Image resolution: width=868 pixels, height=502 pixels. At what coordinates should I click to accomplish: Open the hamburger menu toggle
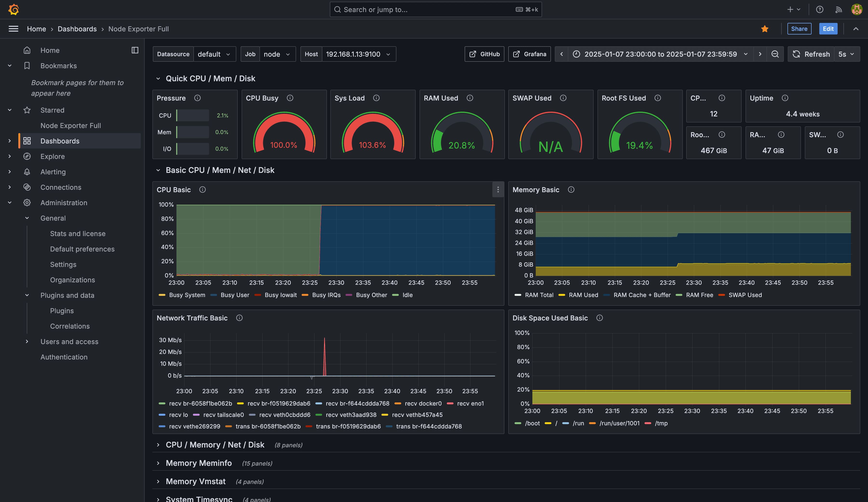(x=14, y=29)
